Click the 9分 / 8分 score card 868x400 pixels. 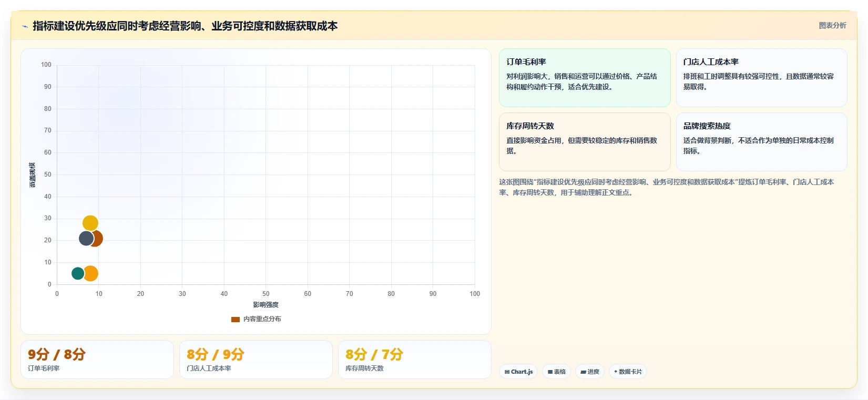[97, 360]
